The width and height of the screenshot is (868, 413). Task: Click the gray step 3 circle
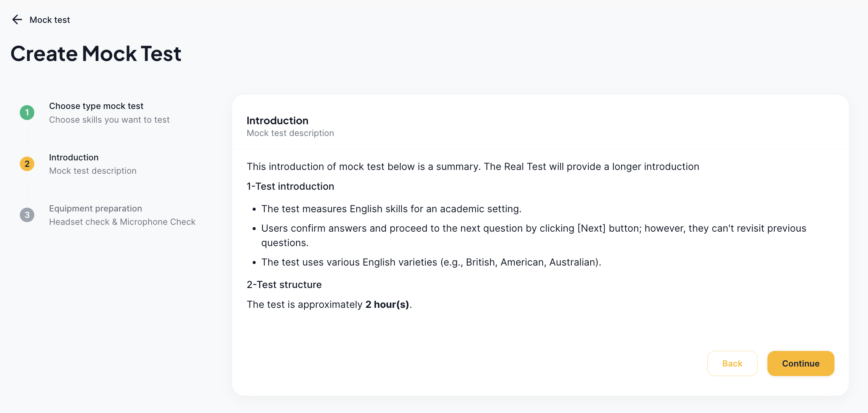(27, 215)
